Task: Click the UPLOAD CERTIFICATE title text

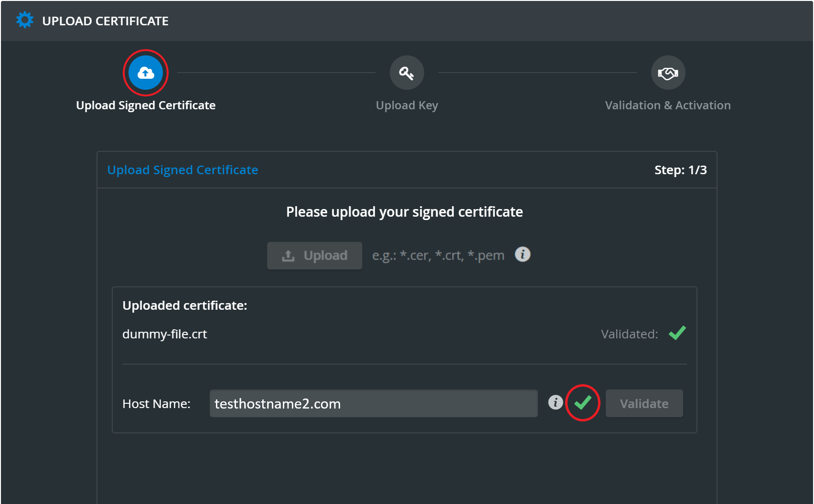Action: click(x=105, y=21)
